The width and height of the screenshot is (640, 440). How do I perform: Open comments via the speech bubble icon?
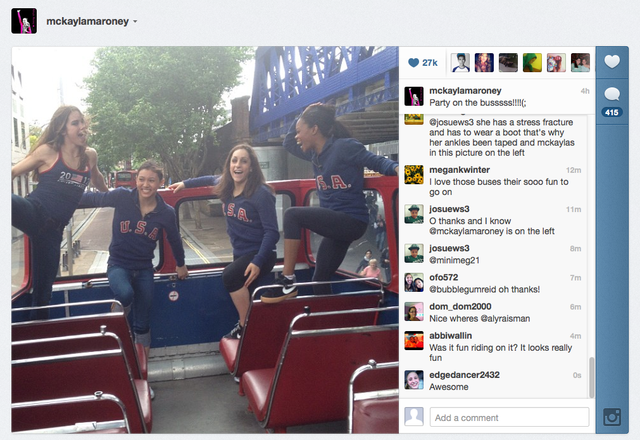[612, 94]
